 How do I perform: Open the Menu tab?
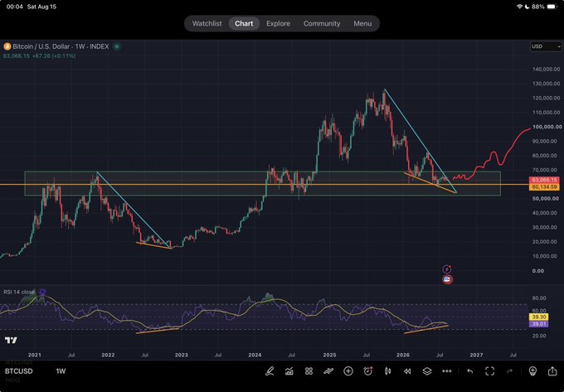pyautogui.click(x=362, y=23)
